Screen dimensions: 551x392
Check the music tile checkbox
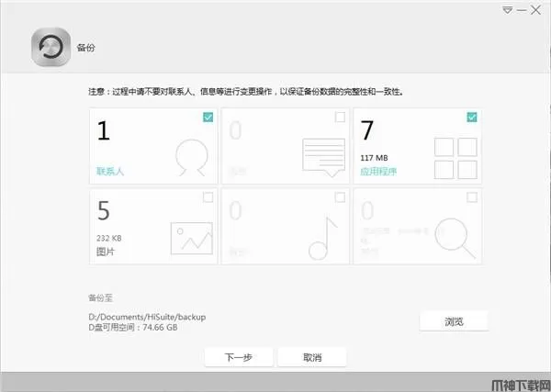[x=340, y=197]
